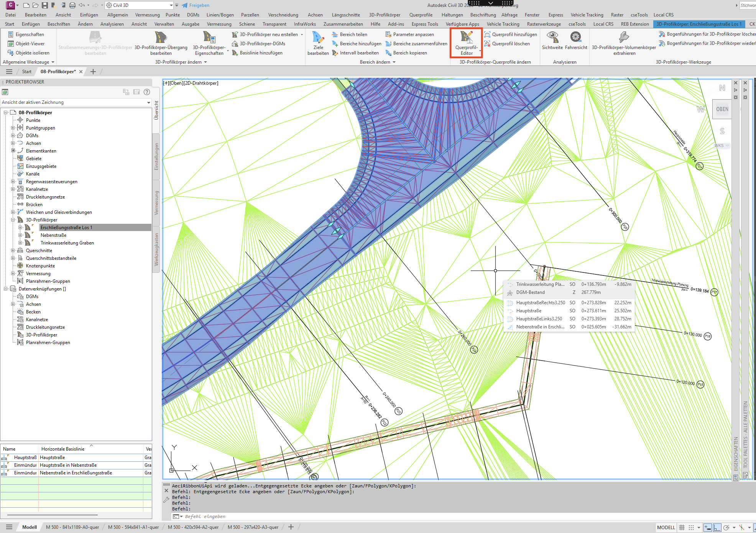This screenshot has width=756, height=533.
Task: Click the Objekt-Viewer tool
Action: (x=26, y=44)
